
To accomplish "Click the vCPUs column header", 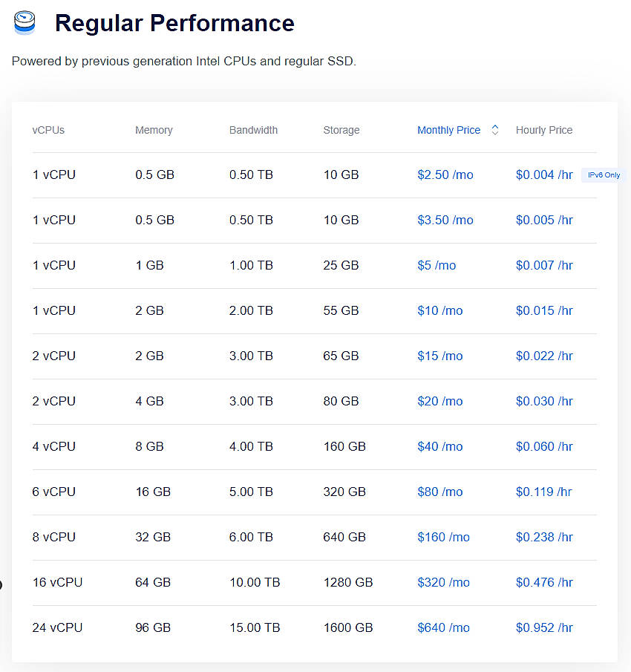I will [48, 130].
